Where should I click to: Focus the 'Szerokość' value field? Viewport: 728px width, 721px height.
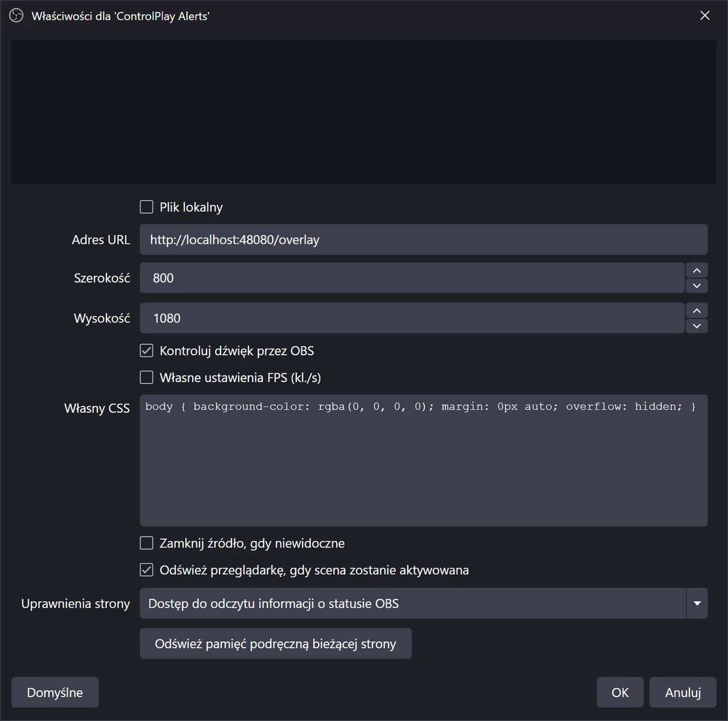(412, 278)
